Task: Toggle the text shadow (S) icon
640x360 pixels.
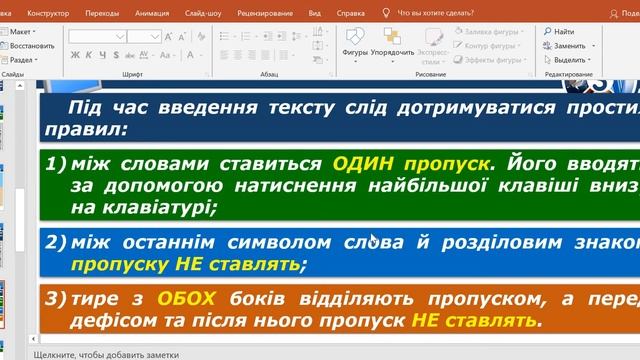Action: 116,55
